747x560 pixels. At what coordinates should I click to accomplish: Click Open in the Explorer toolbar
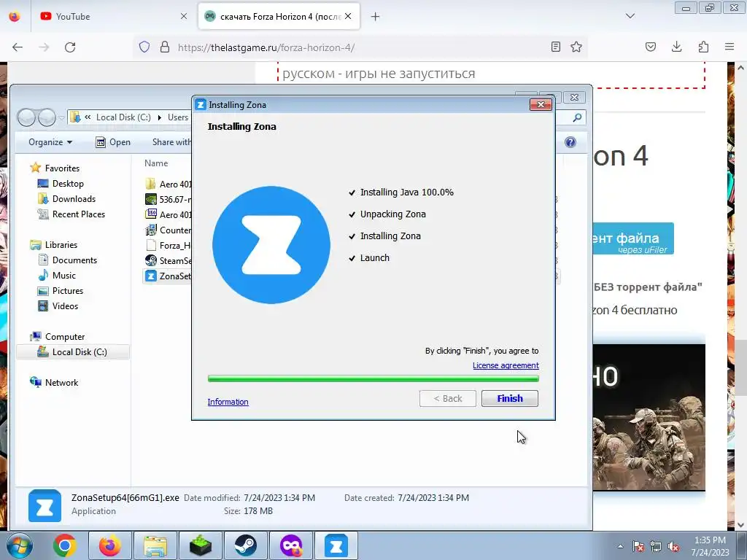tap(113, 142)
